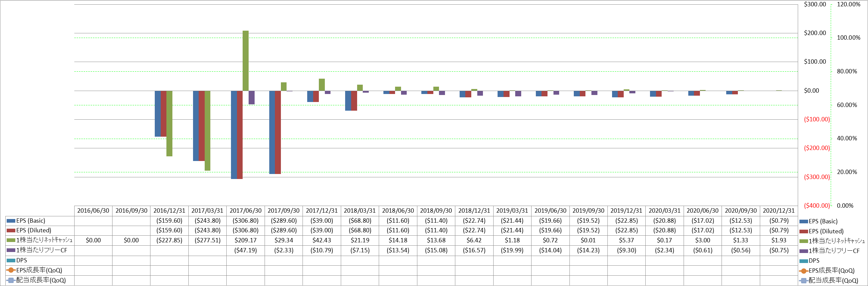This screenshot has width=868, height=286.
Task: Click the blue EPS (Basic) swatch in left legend
Action: tap(11, 221)
